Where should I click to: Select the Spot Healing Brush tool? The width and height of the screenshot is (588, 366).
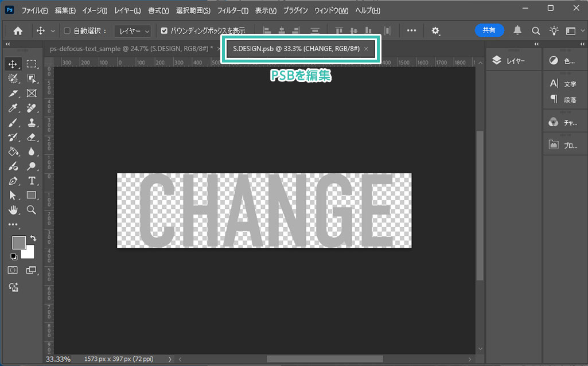(x=32, y=108)
